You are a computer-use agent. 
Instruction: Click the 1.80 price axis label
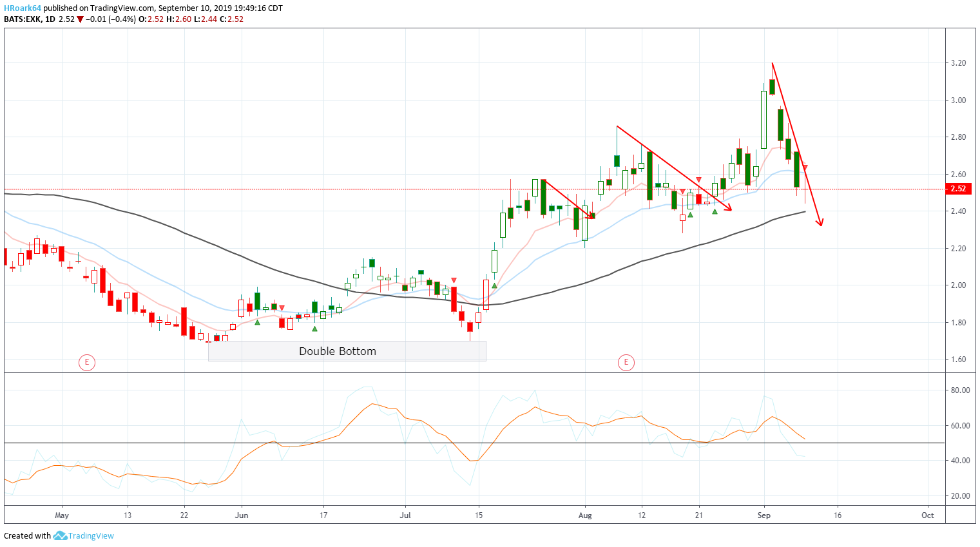point(959,323)
